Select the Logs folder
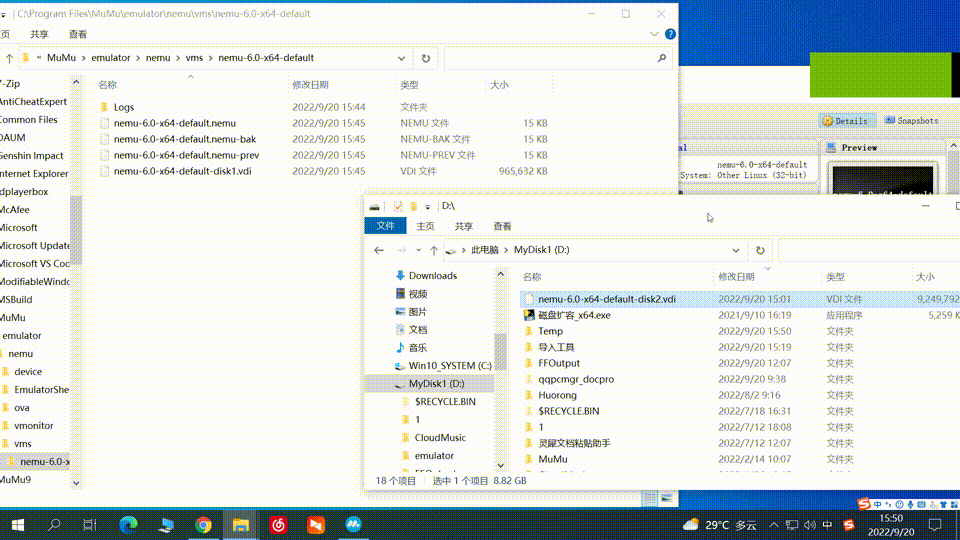This screenshot has width=960, height=540. 124,107
